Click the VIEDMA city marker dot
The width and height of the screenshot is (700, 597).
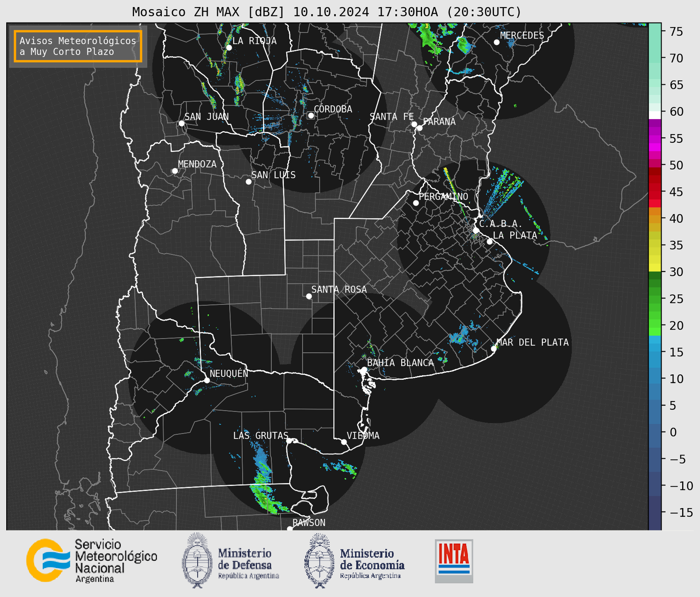click(x=344, y=442)
